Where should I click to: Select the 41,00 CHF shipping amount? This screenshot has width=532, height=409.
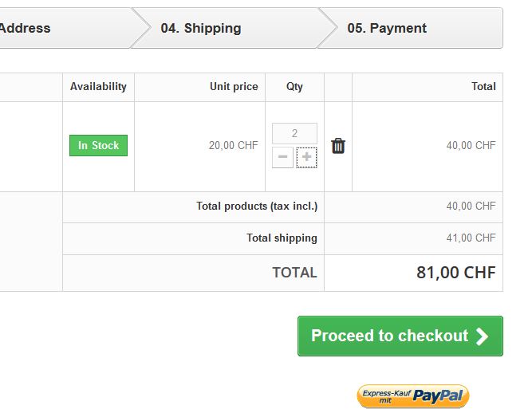pyautogui.click(x=471, y=238)
